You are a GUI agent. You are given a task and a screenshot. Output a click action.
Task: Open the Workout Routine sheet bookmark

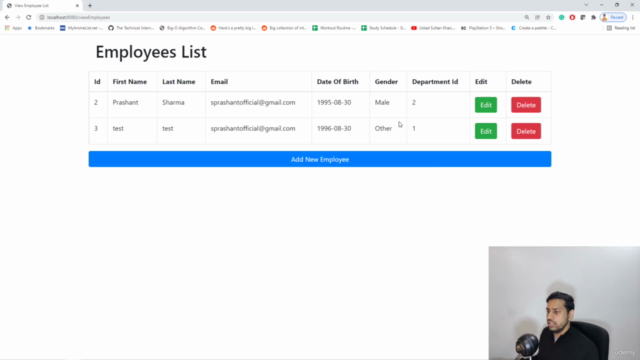click(x=334, y=28)
